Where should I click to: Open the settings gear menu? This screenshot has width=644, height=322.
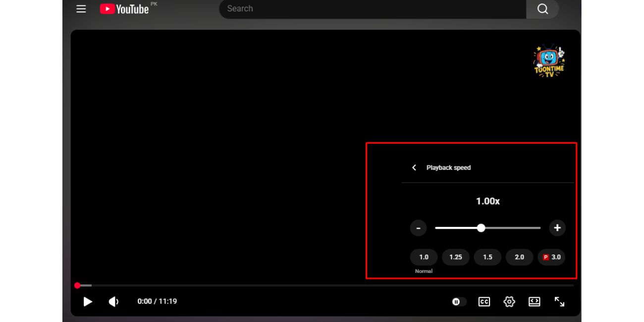[509, 302]
